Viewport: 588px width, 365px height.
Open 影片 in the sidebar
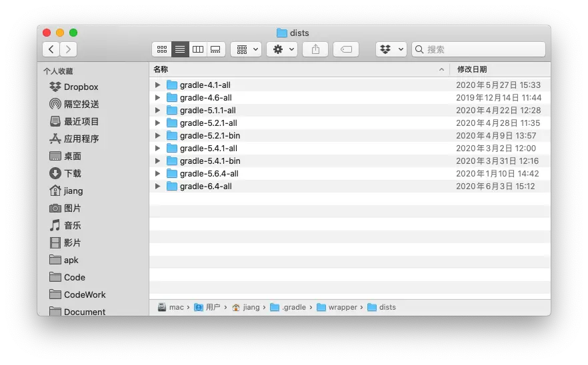65,243
